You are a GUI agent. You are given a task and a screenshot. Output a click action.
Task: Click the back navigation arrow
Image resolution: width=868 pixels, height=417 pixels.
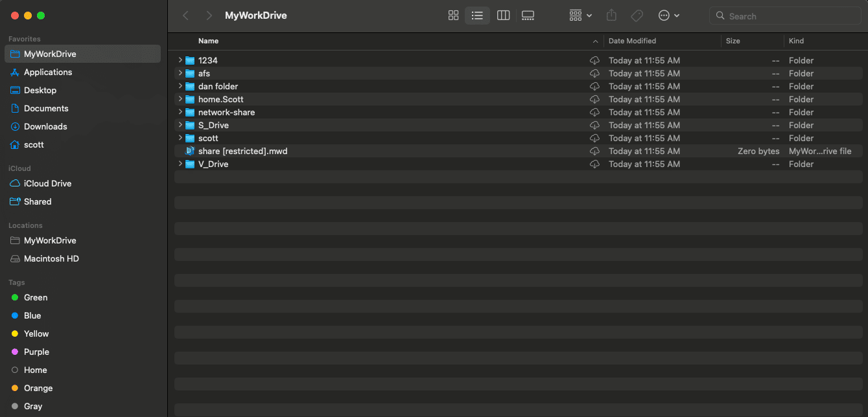(186, 16)
